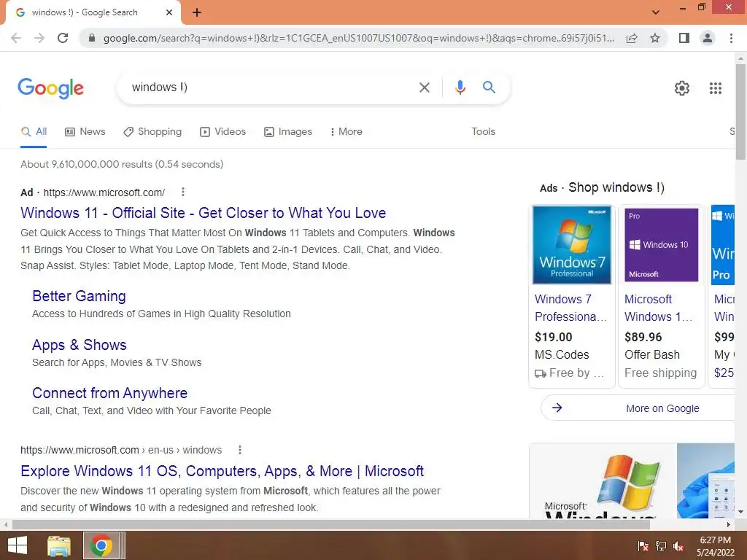
Task: Click the network tray icon
Action: 661,546
